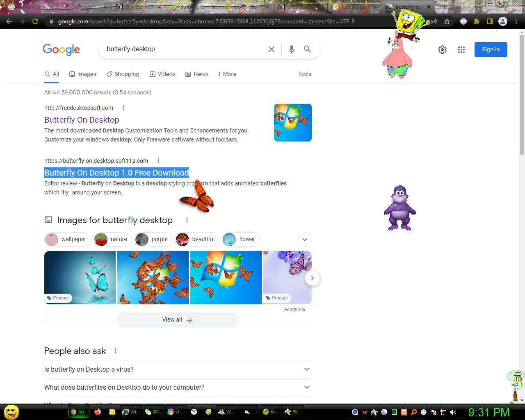This screenshot has height=420, width=525.
Task: Bookmark this page with the star icon
Action: tap(447, 21)
